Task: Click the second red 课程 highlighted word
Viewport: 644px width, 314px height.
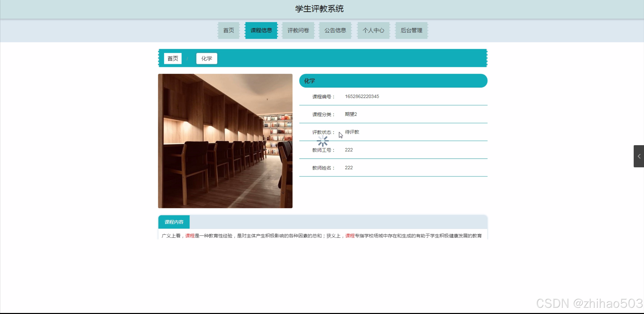Action: click(x=350, y=236)
